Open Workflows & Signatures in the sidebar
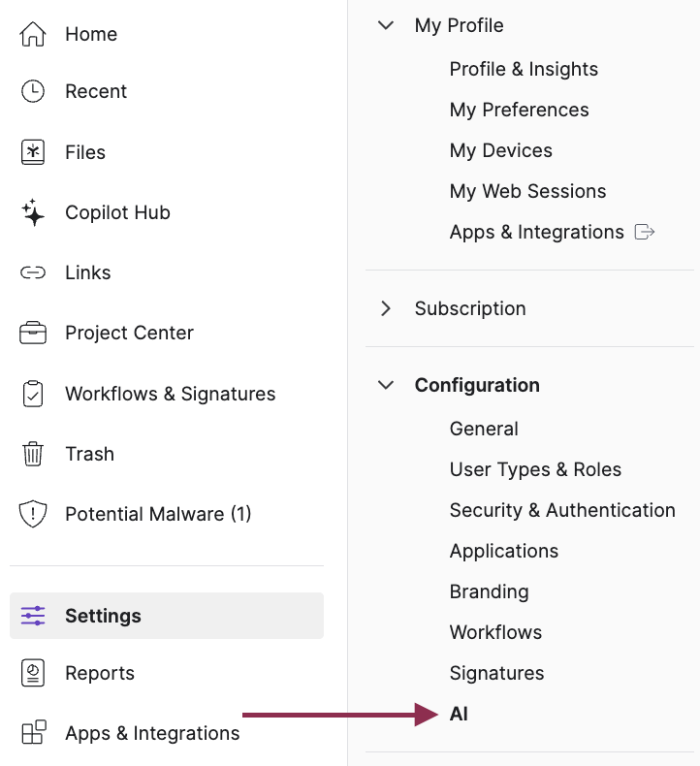 tap(170, 394)
